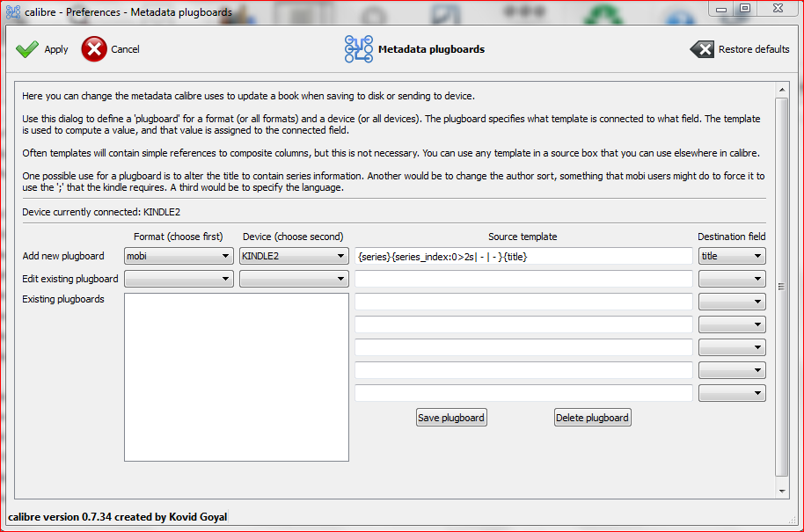Click the Delete plugboard button
Image resolution: width=804 pixels, height=532 pixels.
click(592, 418)
